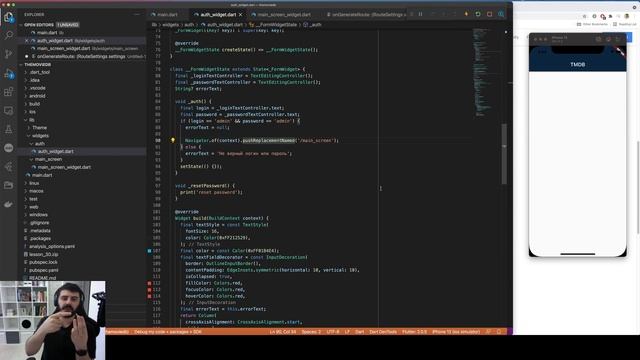Stop debugging with the red square icon
The width and height of the screenshot is (640, 360).
pos(489,14)
